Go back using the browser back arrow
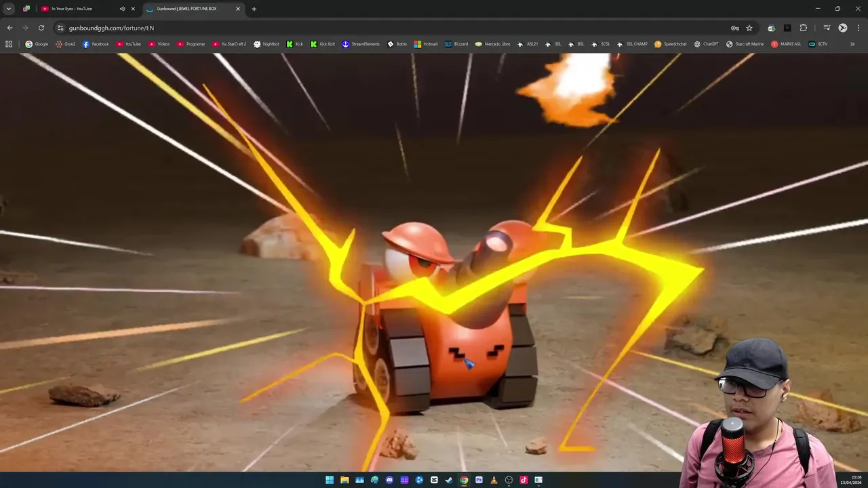Viewport: 868px width, 488px height. coord(9,28)
